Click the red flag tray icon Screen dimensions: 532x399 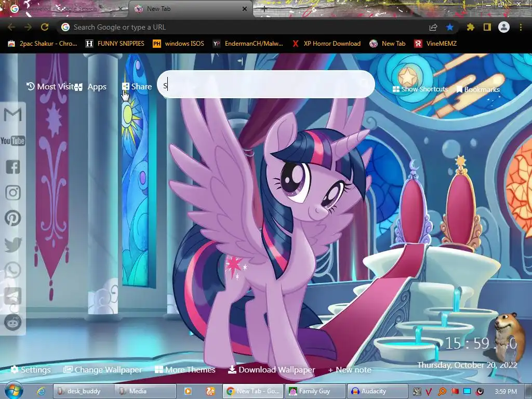[x=455, y=392]
